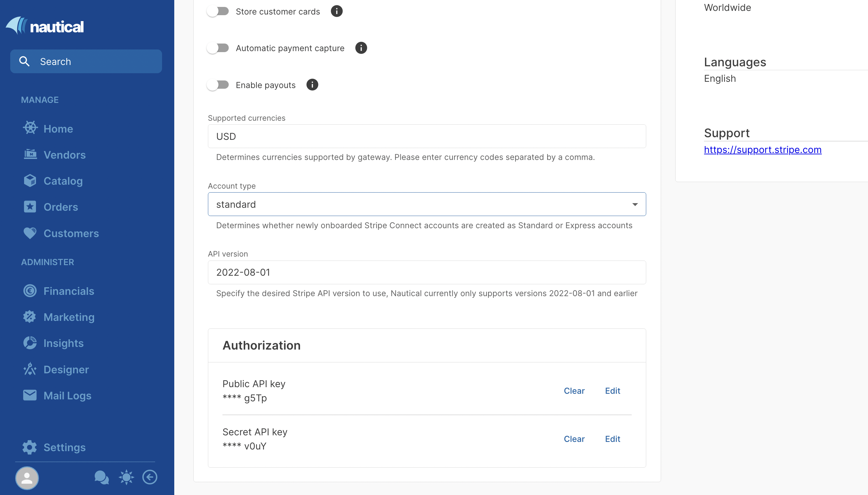Go to Vendors in the sidebar
This screenshot has width=868, height=495.
pyautogui.click(x=64, y=155)
